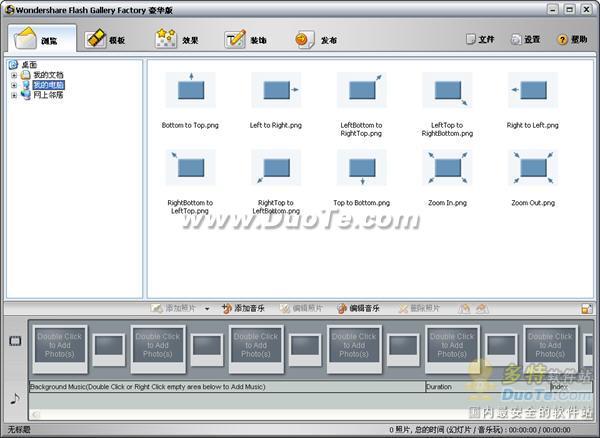600x438 pixels.
Task: Click the transition slot after the first photo slot
Action: [x=109, y=349]
